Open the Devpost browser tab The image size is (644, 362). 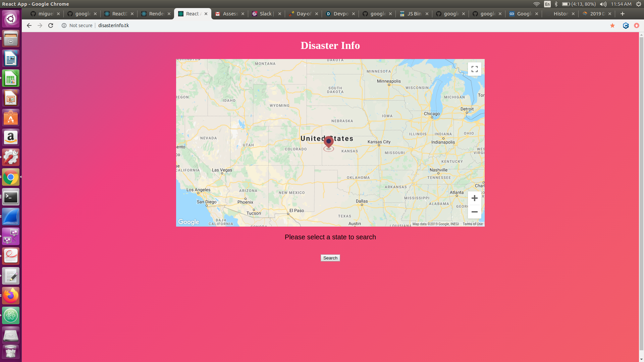340,14
